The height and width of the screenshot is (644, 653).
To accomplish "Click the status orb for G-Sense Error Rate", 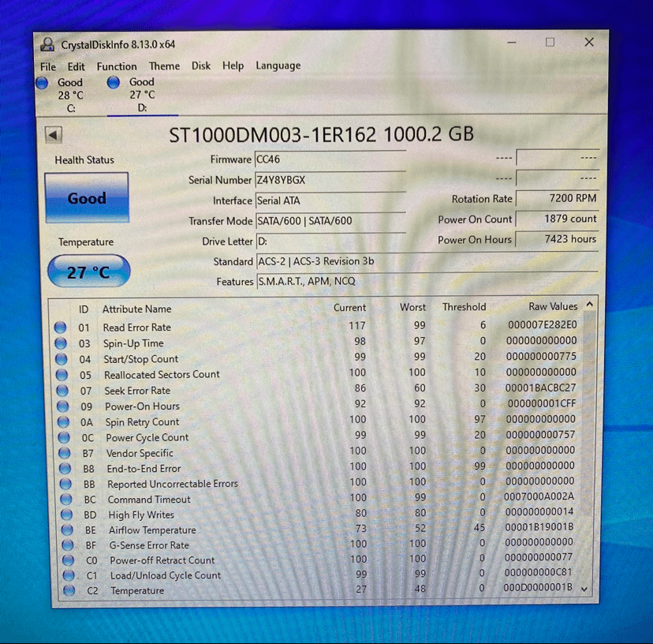I will click(68, 545).
